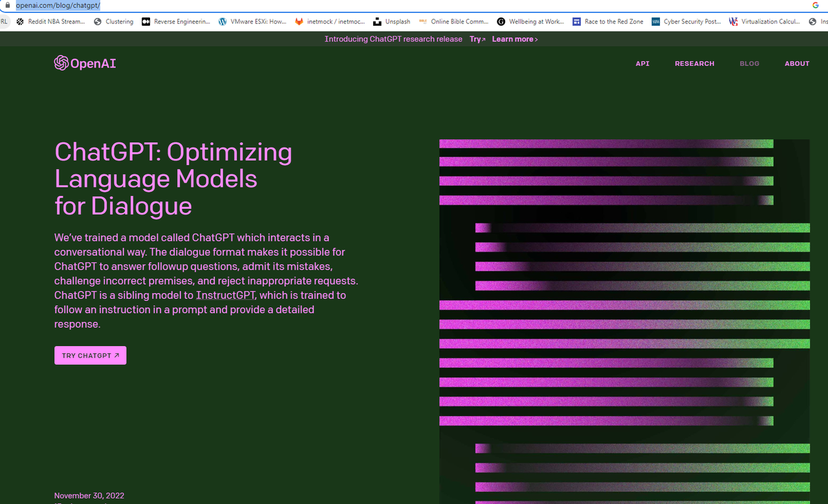Open the Reddit NBA Streams bookmark

(x=50, y=21)
